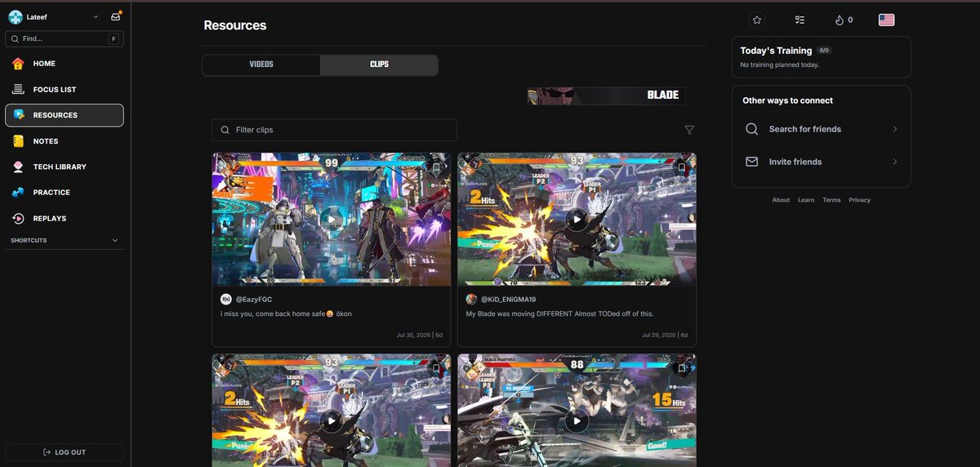The height and width of the screenshot is (467, 980).
Task: Click the "Other ways to connect" heading
Action: 787,100
